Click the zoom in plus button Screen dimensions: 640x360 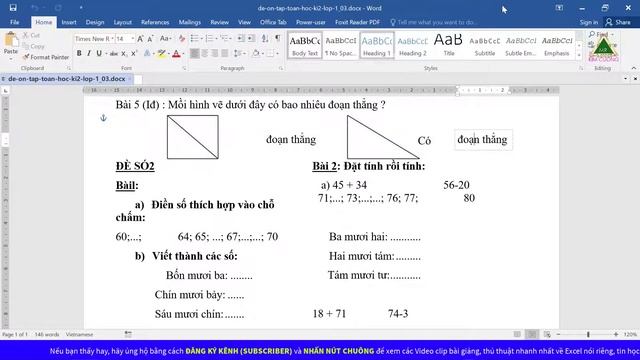(616, 334)
